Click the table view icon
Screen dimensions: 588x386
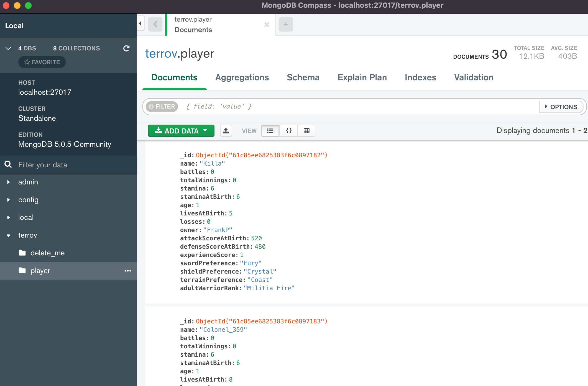coord(306,130)
